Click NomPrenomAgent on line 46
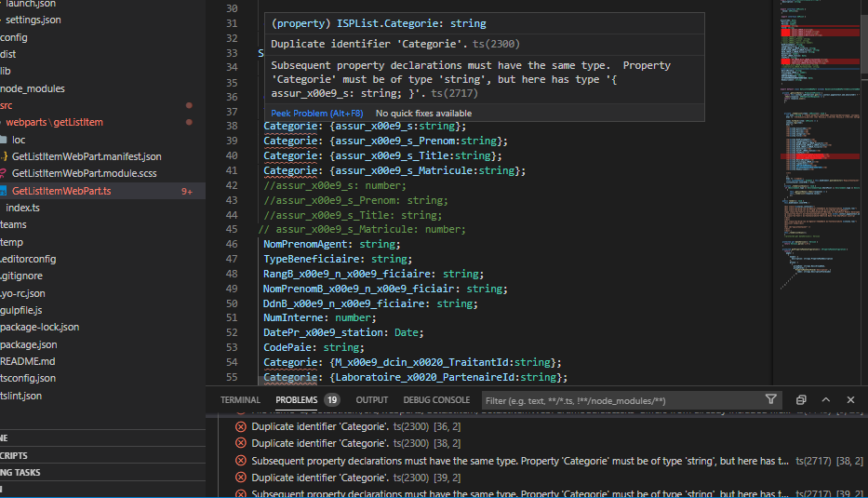This screenshot has width=868, height=498. [x=305, y=244]
